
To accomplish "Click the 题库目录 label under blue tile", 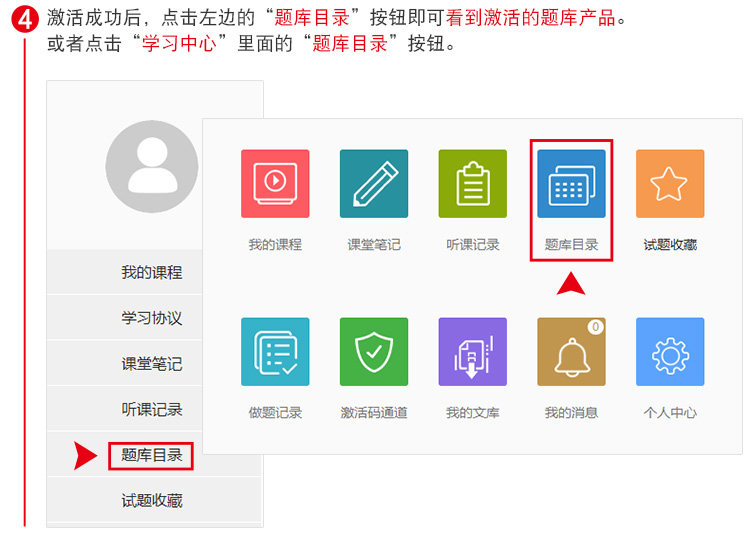I will (571, 245).
